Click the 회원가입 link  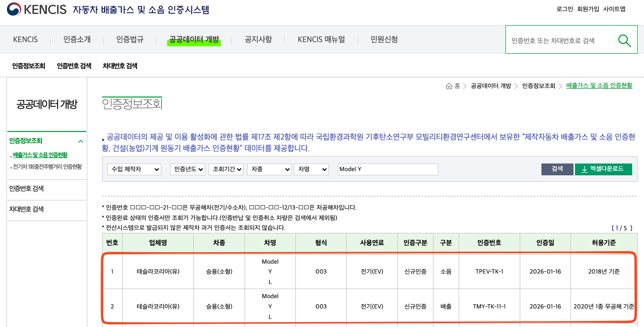(588, 9)
